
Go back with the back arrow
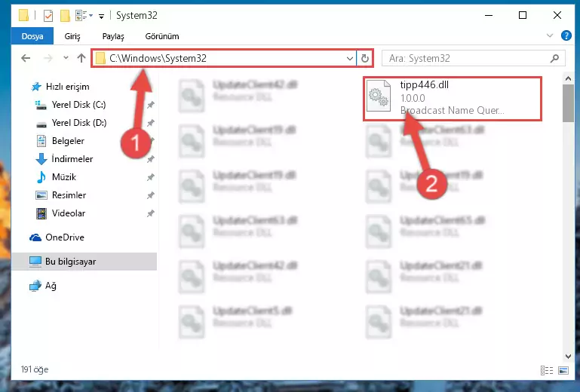[26, 58]
